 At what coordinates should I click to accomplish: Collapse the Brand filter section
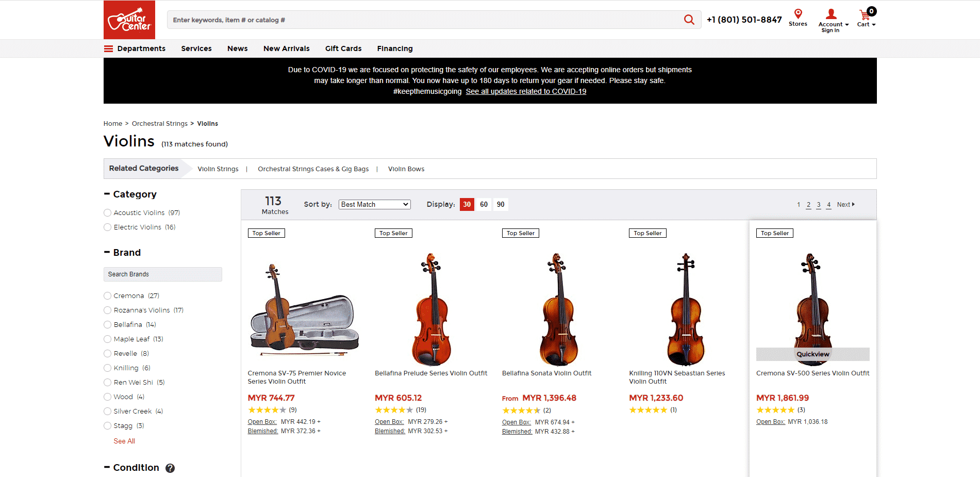coord(107,252)
